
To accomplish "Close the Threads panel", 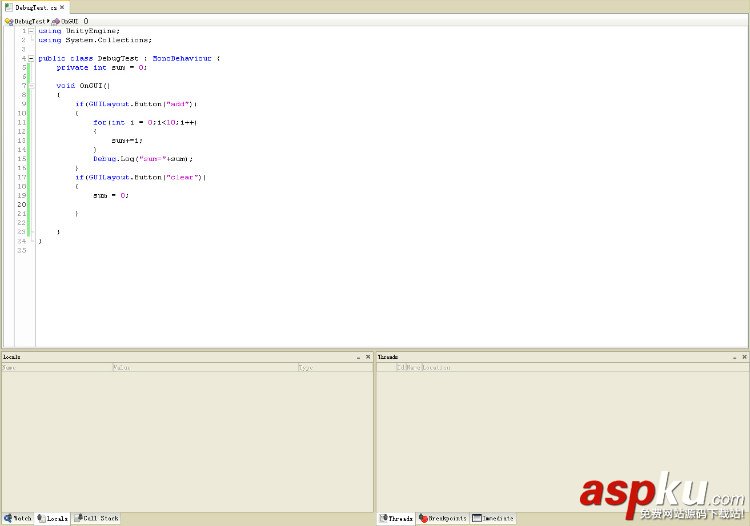I will [744, 357].
